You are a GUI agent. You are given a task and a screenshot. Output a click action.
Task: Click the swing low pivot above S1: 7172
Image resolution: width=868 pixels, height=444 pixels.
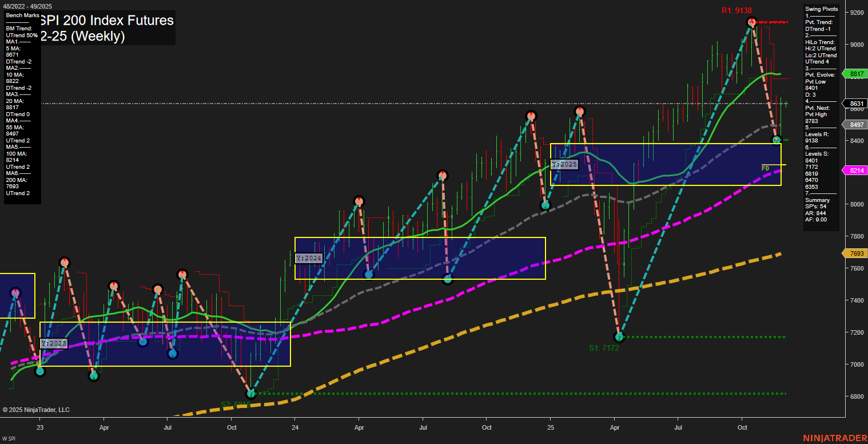pyautogui.click(x=618, y=337)
